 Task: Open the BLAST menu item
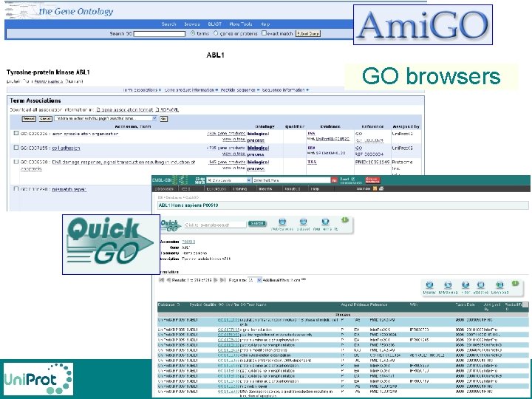[214, 24]
